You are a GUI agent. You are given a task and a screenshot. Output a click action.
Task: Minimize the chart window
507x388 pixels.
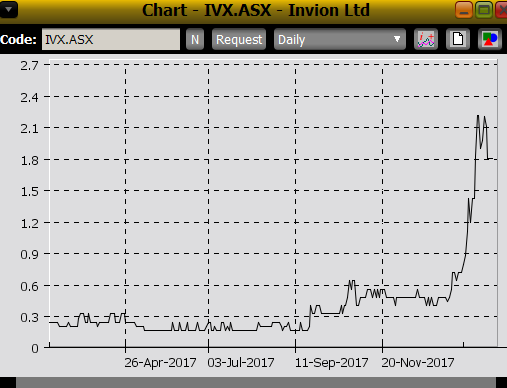point(464,10)
